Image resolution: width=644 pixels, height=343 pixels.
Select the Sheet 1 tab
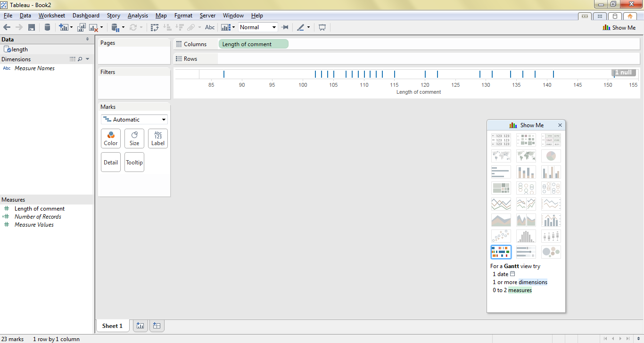point(112,326)
